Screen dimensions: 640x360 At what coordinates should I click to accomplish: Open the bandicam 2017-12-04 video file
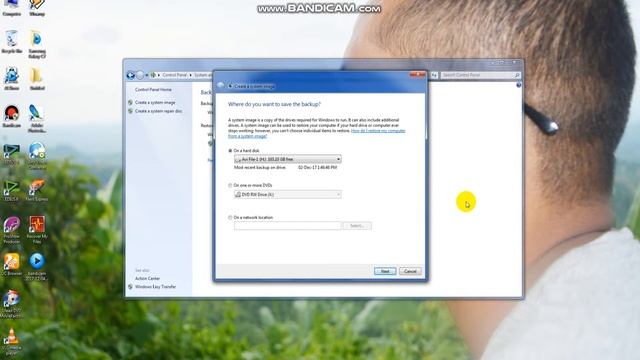click(37, 267)
